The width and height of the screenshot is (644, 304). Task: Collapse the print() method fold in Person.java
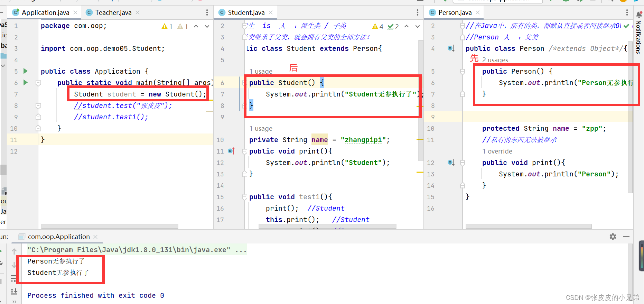[463, 163]
